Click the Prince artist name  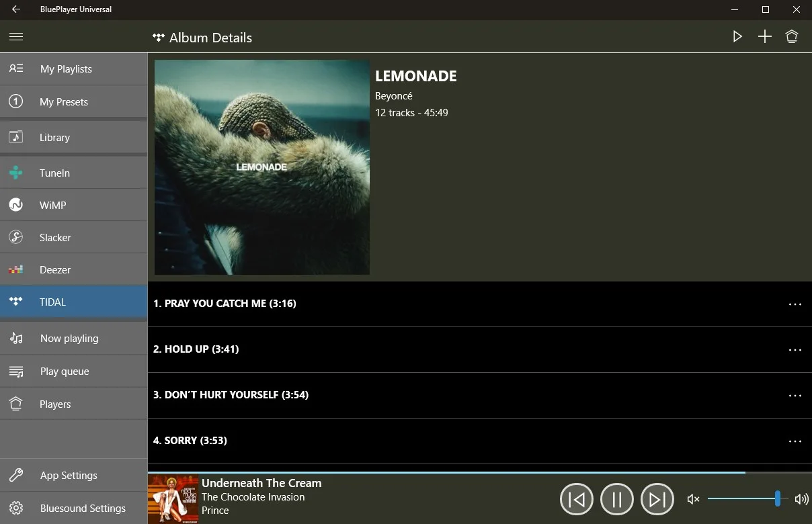215,511
